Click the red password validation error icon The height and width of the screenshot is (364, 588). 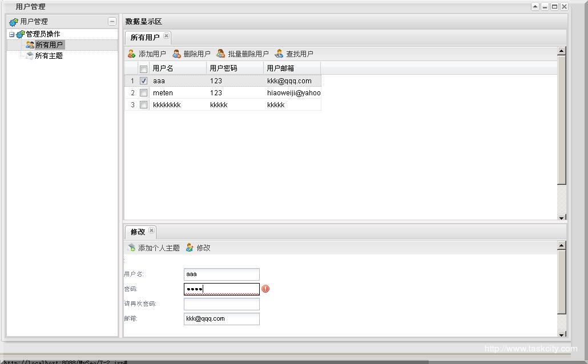point(265,289)
